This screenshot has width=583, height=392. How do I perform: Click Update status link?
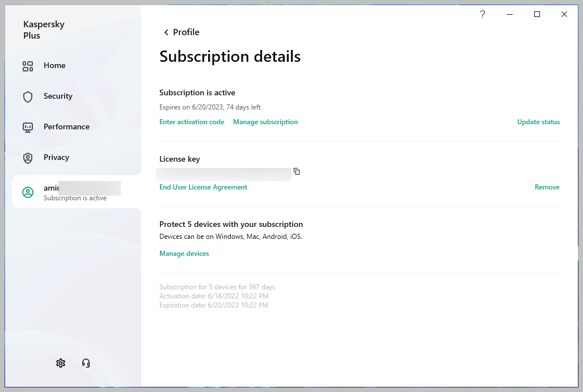538,122
